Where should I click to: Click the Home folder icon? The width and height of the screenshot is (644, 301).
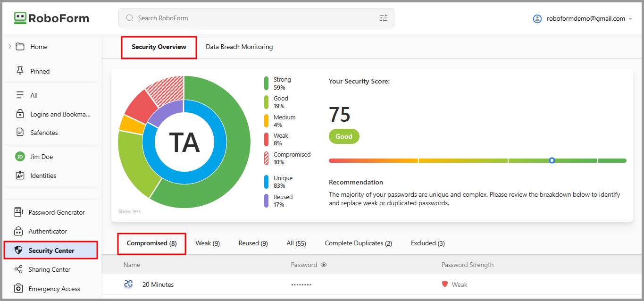coord(20,47)
